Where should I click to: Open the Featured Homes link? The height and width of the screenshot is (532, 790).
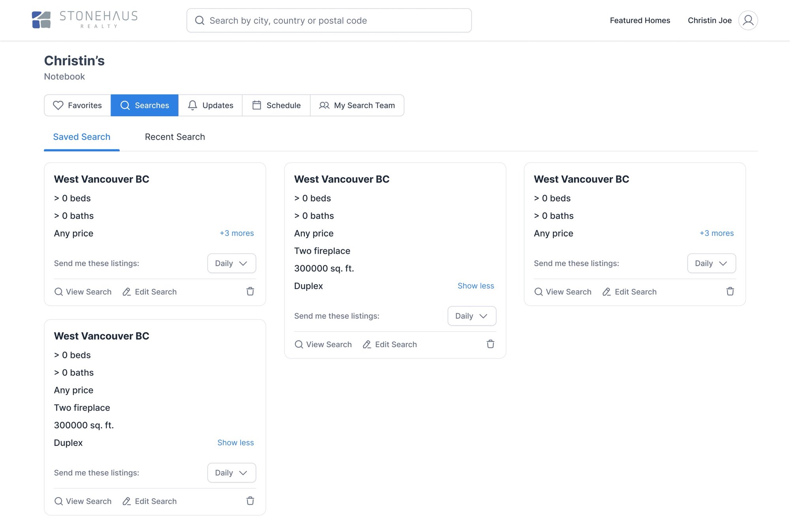click(640, 21)
